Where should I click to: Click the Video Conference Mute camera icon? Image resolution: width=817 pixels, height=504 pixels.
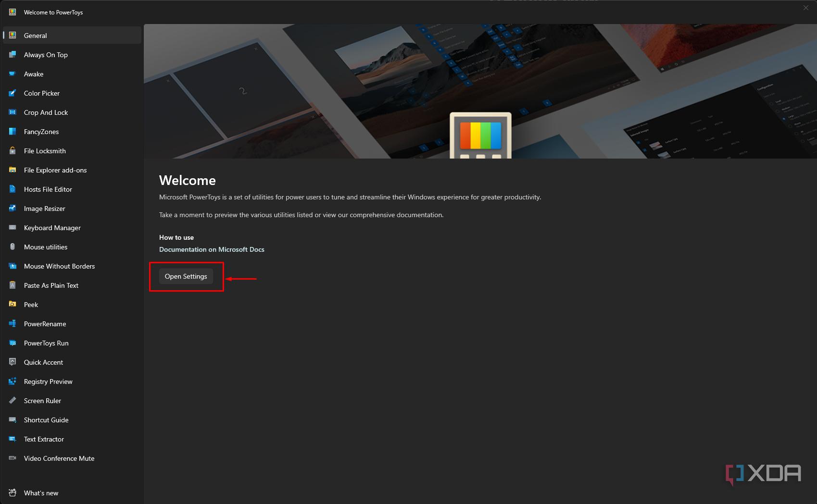(13, 458)
